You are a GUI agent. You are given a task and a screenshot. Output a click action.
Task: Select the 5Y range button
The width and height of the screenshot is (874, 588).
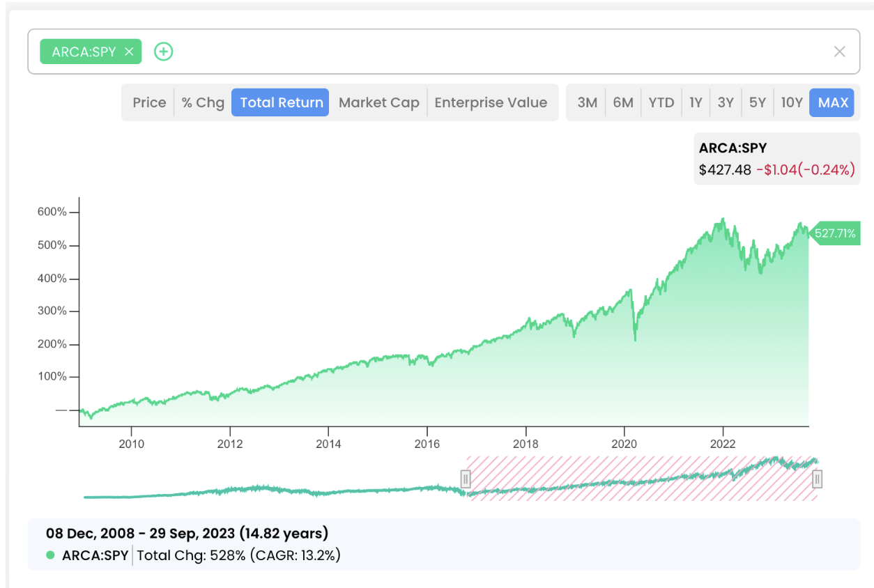pyautogui.click(x=757, y=102)
